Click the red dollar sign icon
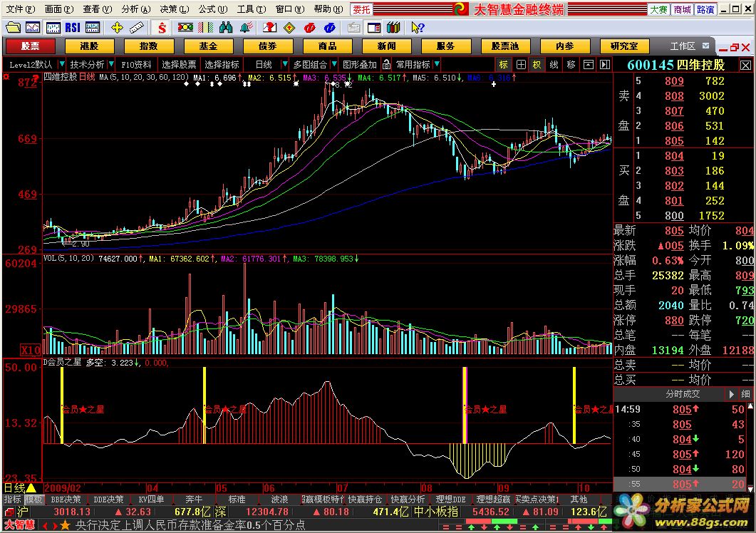Image resolution: width=756 pixels, height=533 pixels. (162, 28)
